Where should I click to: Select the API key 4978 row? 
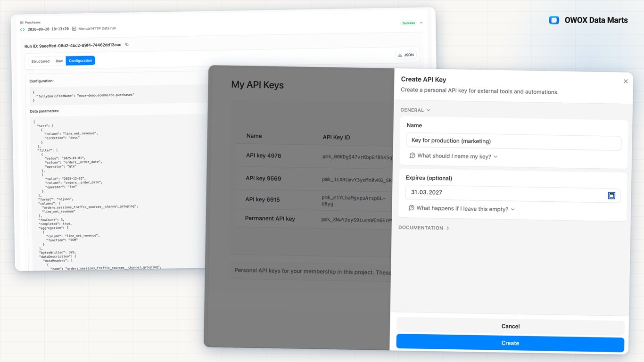(x=314, y=156)
